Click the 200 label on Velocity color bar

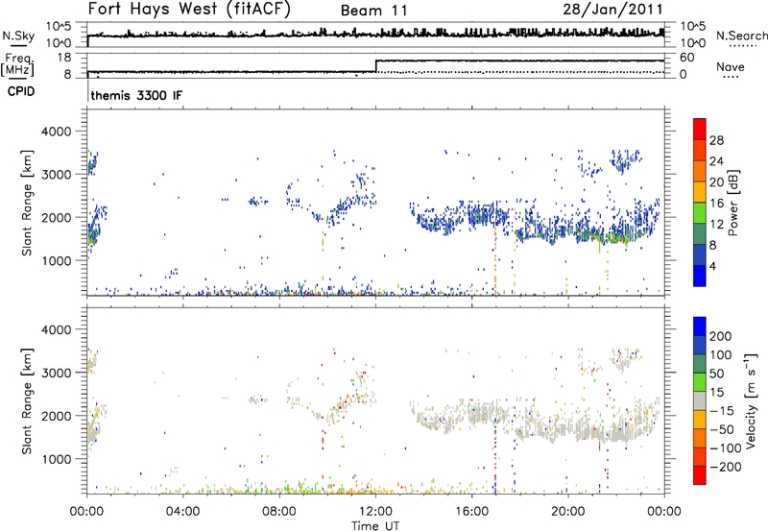point(721,336)
